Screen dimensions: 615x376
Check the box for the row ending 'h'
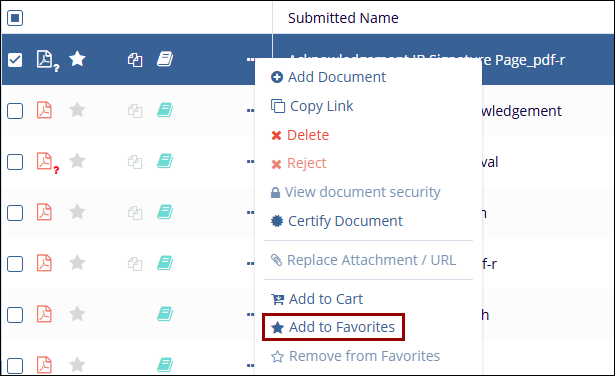[x=15, y=315]
